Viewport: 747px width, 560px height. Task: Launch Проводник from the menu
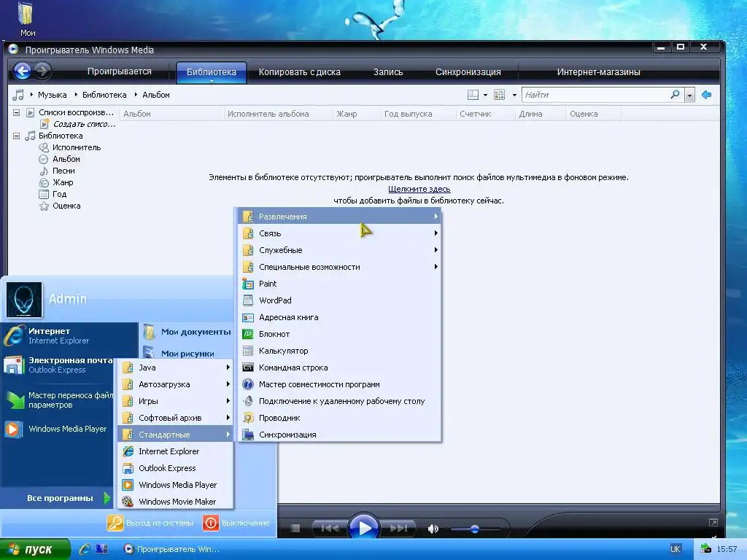339,418
